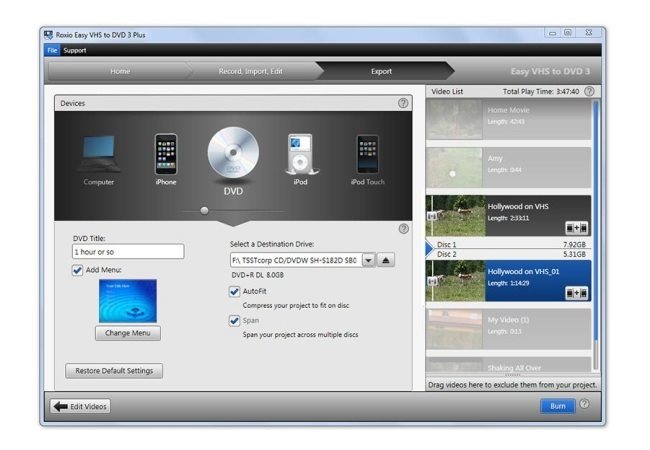Screen dimensions: 650x450
Task: Switch to Record, Import, Edit step
Action: [250, 71]
